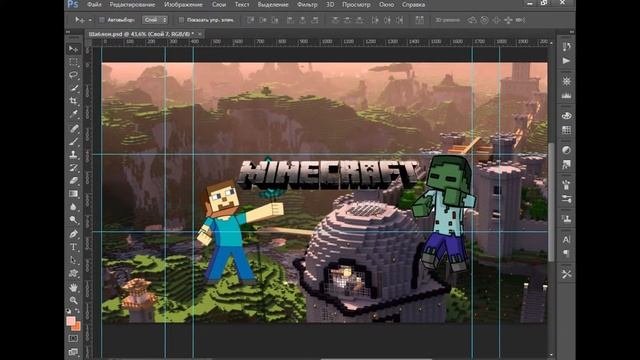Screen dimensions: 640x360
Task: Select the Gradient tool
Action: point(73,193)
